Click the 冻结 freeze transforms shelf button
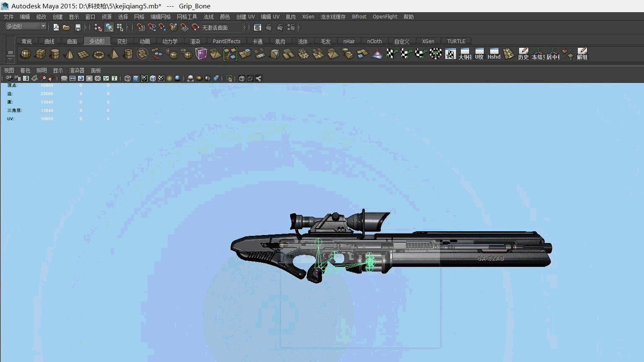644x362 pixels. 538,54
